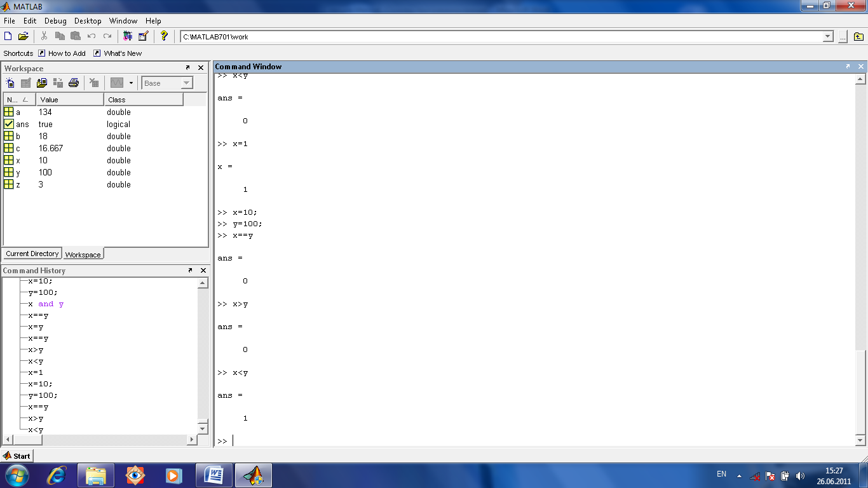This screenshot has width=868, height=488.
Task: Click the Paste clipboard icon
Action: click(76, 36)
